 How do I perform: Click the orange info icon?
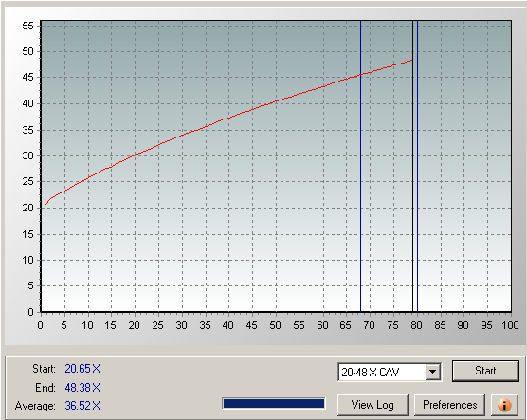click(504, 405)
